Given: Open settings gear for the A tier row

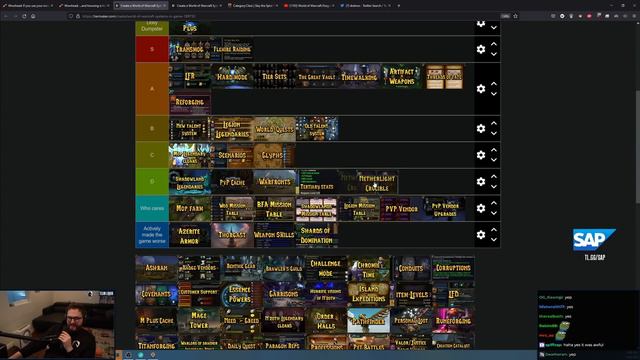Looking at the screenshot, I should click(481, 89).
